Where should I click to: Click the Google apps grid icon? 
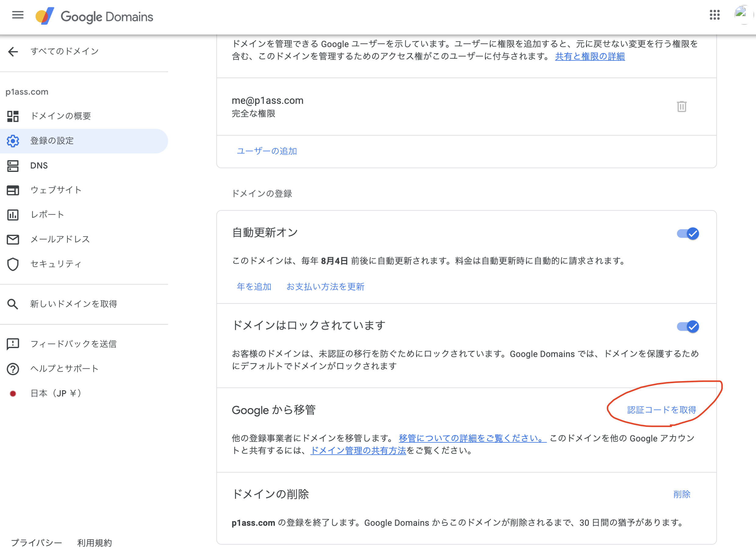click(x=714, y=15)
